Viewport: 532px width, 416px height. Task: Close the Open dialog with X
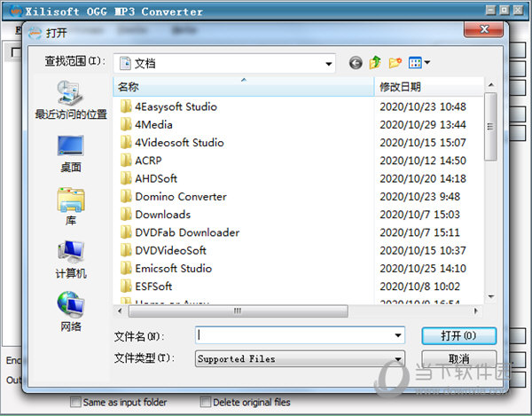484,29
